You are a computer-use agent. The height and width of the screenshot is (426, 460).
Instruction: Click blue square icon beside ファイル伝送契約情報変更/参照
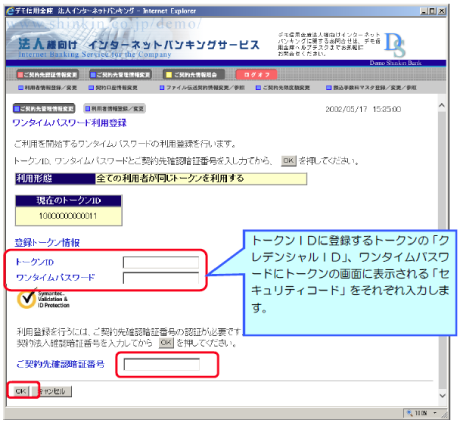[x=162, y=88]
